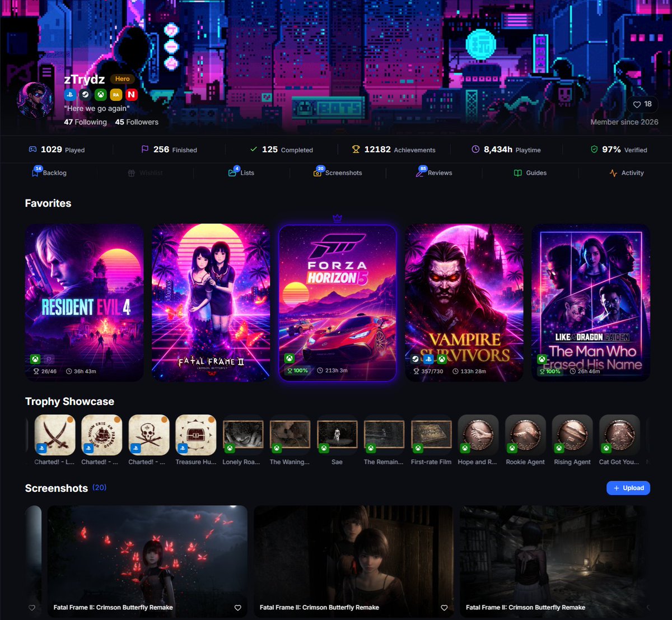
Task: Click the 357/730 trophy count on Vampire Survivors
Action: (x=428, y=371)
